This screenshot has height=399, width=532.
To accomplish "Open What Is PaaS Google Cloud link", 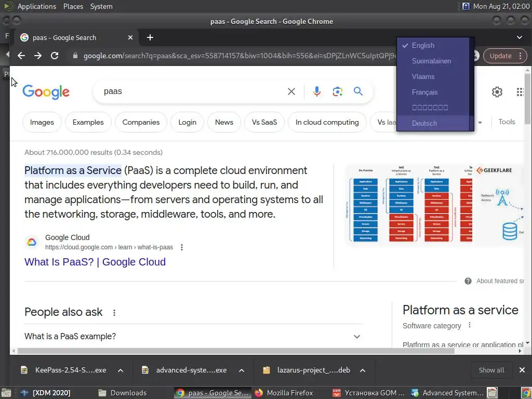I will click(95, 262).
